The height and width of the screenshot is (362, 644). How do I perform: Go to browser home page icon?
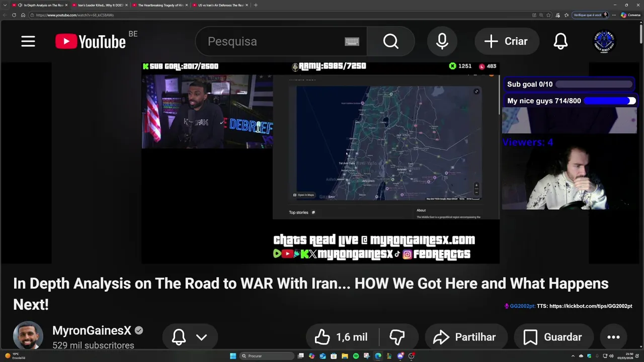pyautogui.click(x=23, y=15)
